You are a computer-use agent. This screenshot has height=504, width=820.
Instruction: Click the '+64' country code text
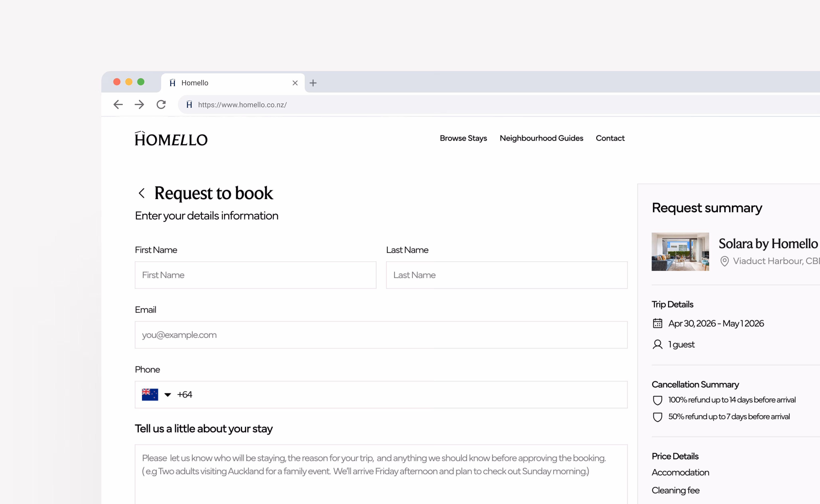coord(185,395)
